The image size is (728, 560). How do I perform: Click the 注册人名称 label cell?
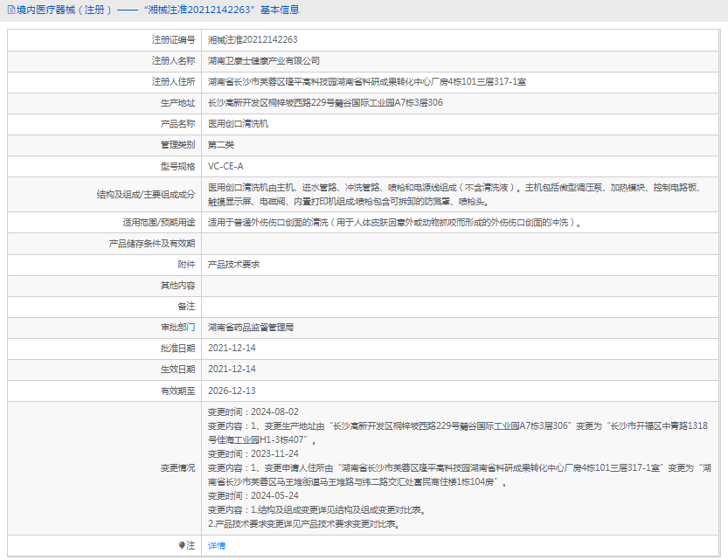(x=105, y=61)
